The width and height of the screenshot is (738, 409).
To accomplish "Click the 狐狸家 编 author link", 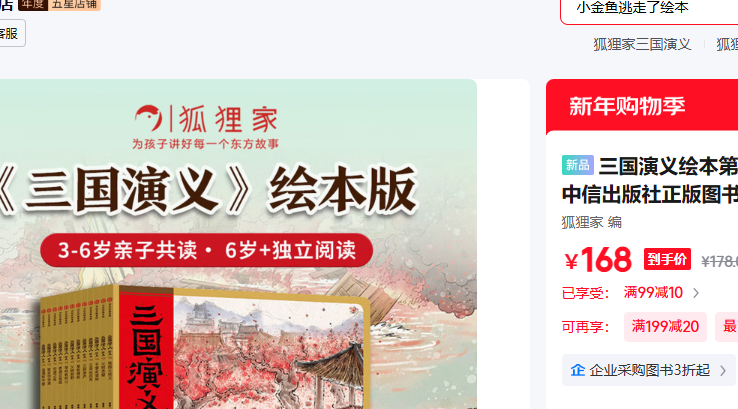I will (592, 222).
